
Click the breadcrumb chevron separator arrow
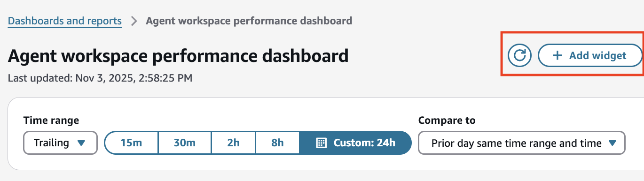[134, 21]
